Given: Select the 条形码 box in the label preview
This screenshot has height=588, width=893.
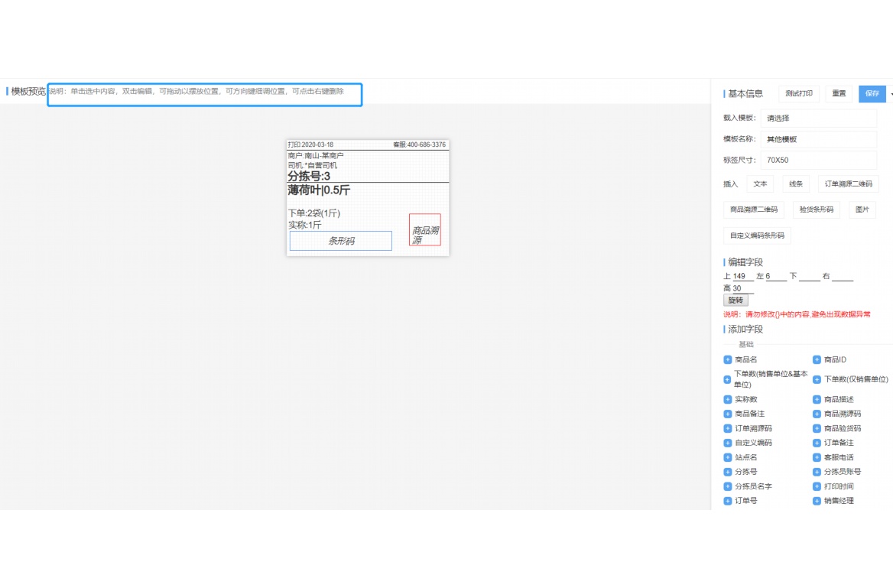Looking at the screenshot, I should [x=341, y=241].
